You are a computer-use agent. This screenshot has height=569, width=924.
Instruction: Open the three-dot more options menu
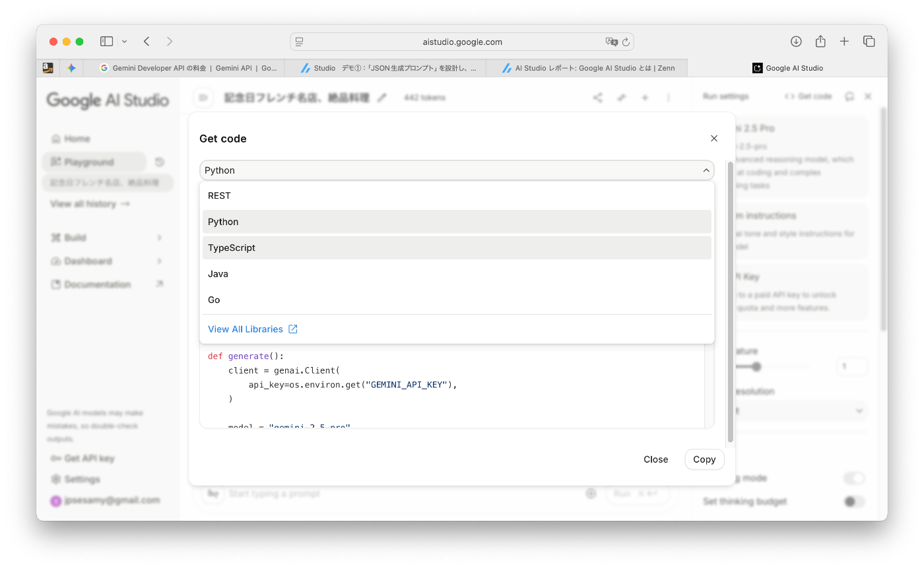point(669,98)
